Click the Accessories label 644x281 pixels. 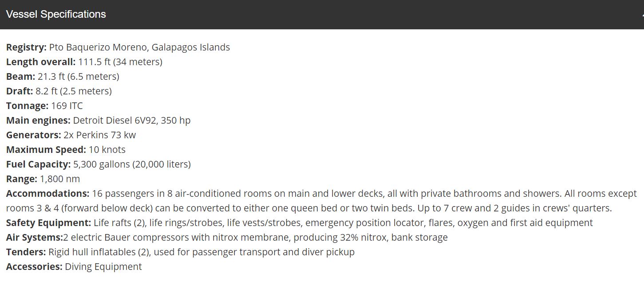pos(34,267)
